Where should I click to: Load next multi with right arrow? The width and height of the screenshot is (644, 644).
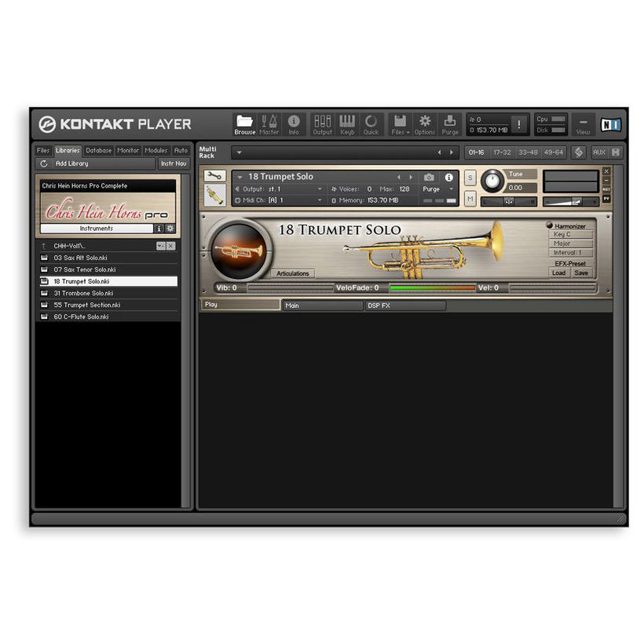pos(452,152)
